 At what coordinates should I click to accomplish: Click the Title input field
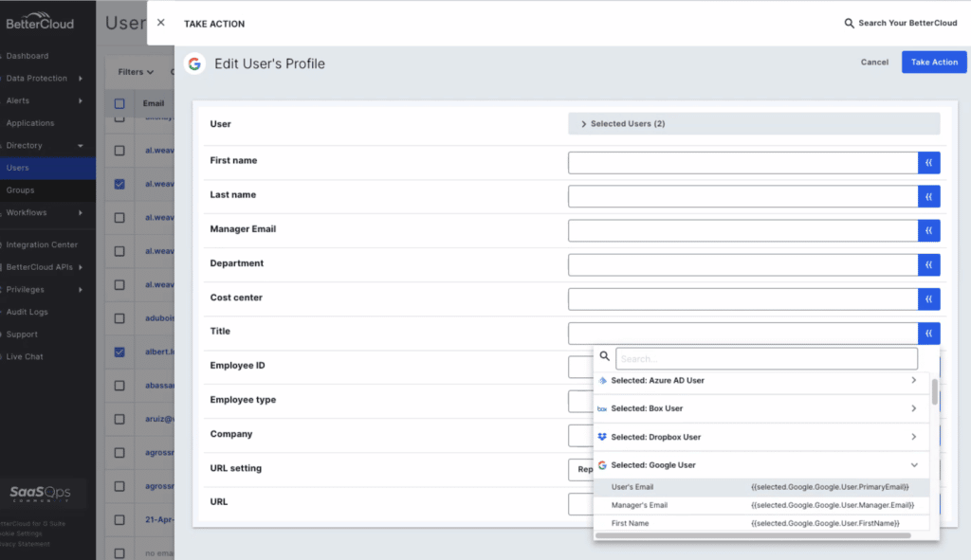coord(743,334)
